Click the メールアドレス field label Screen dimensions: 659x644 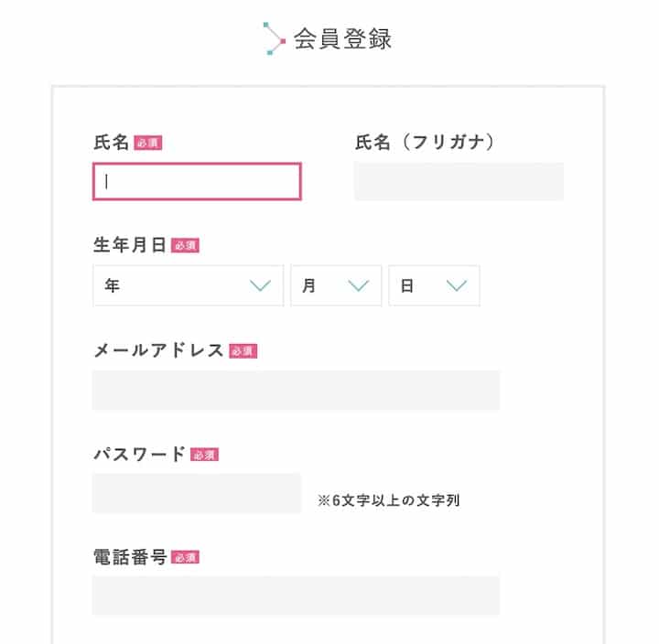click(x=158, y=350)
